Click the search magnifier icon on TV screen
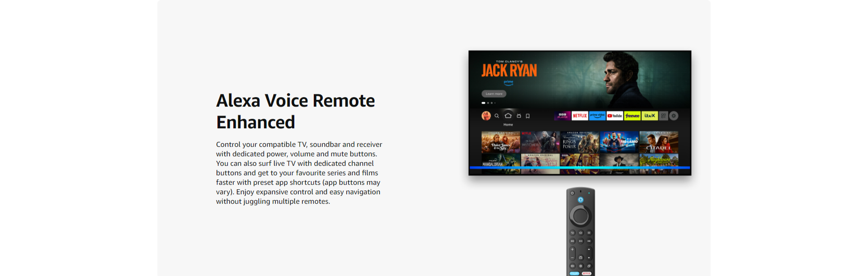 tap(496, 116)
